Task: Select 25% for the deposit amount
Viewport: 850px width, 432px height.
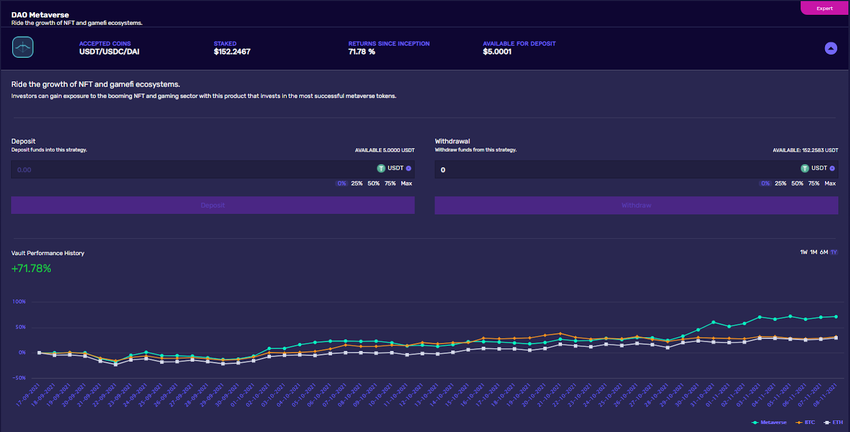Action: tap(357, 184)
